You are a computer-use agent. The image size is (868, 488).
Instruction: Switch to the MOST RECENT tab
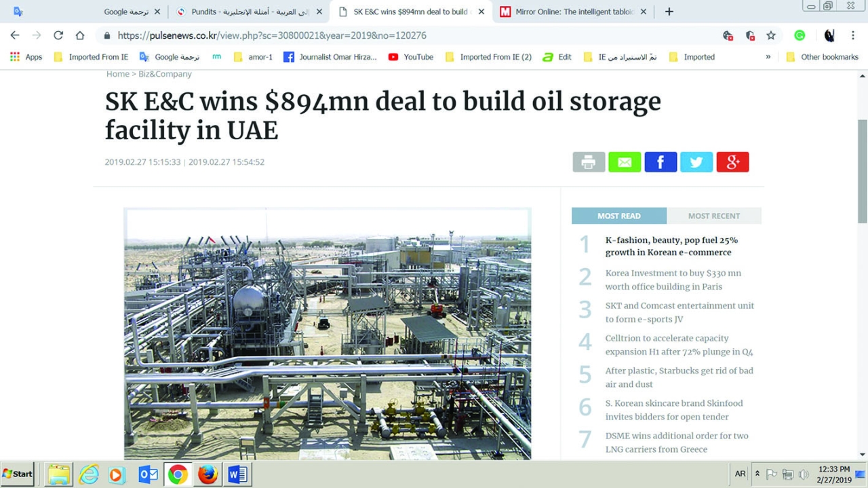[x=714, y=216]
